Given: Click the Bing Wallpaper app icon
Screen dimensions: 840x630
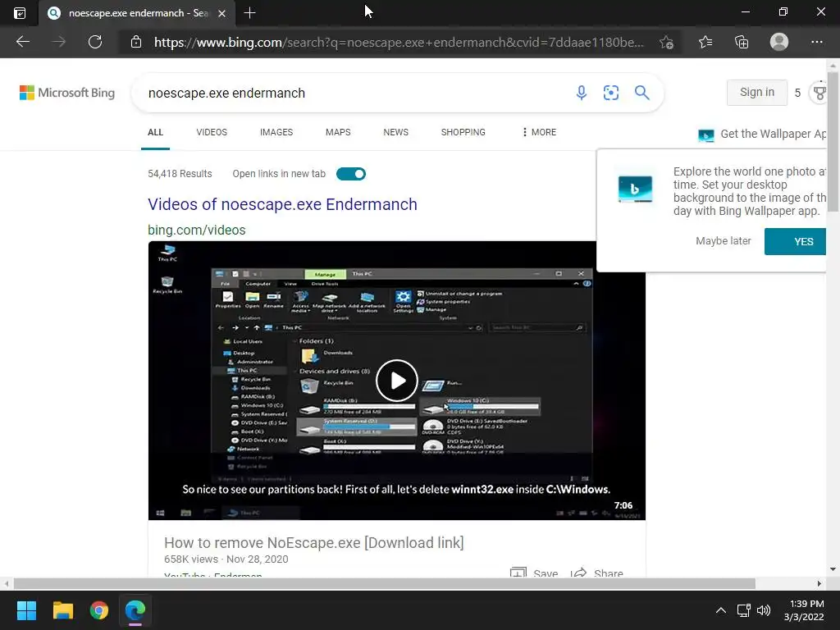Looking at the screenshot, I should point(635,189).
